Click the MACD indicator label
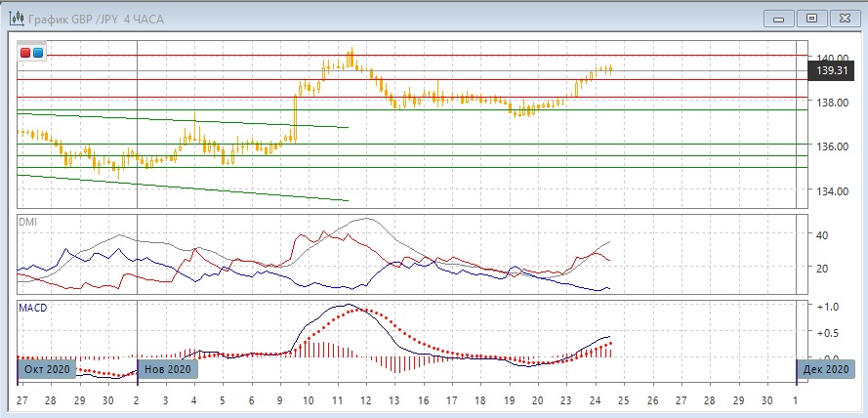Screen dimensions: 868x418 (33, 308)
